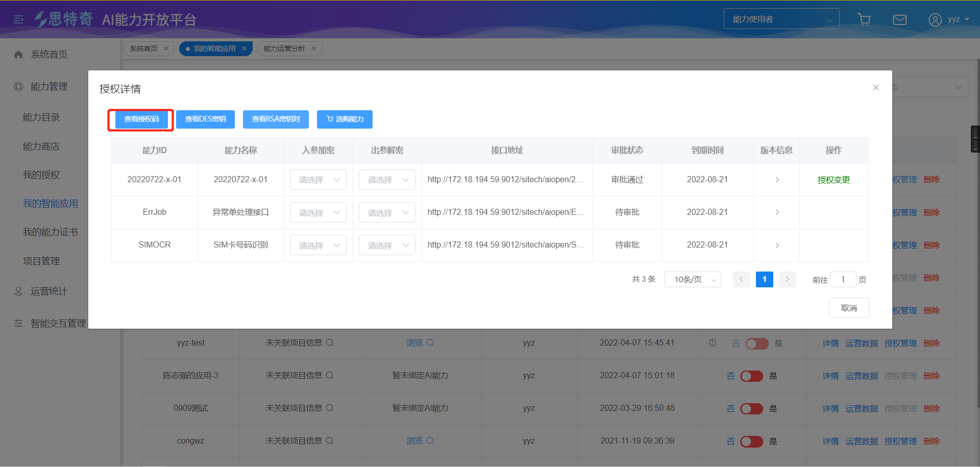Click the 系统首页 home icon in sidebar
Image resolution: width=980 pixels, height=467 pixels.
(x=18, y=55)
